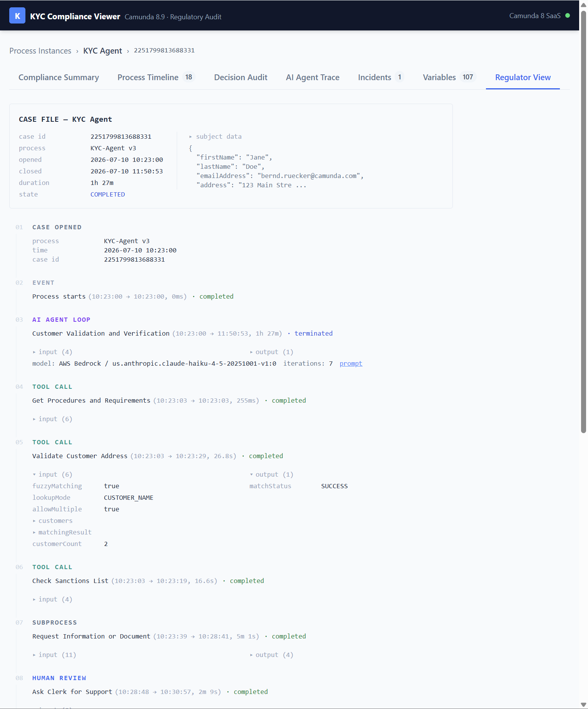Expand input (6) of Get Procedures and Requirements
Viewport: 588px width, 709px height.
coord(52,419)
